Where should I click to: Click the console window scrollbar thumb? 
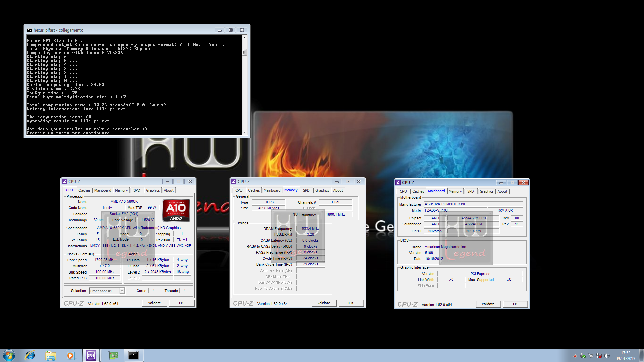pyautogui.click(x=245, y=52)
